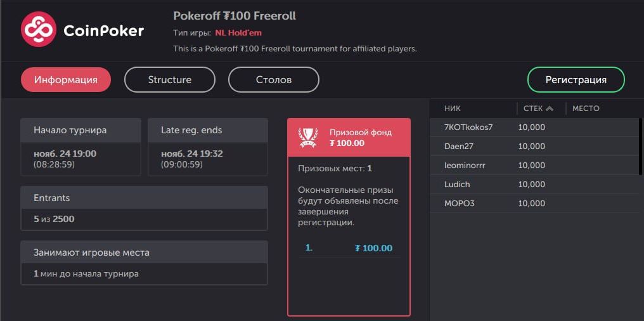Image resolution: width=644 pixels, height=321 pixels.
Task: Click the Pokeroff ₮100 Freeroll title
Action: coord(235,15)
